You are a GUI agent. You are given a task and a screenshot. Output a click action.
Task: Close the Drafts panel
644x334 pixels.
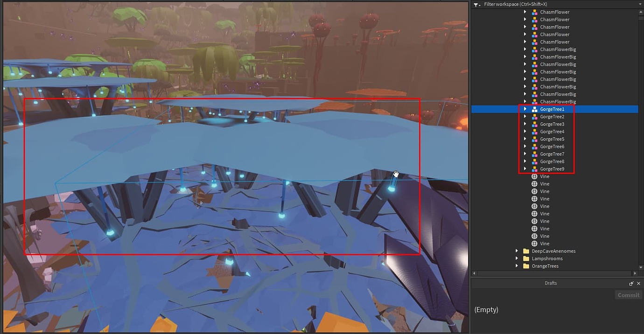tap(638, 283)
